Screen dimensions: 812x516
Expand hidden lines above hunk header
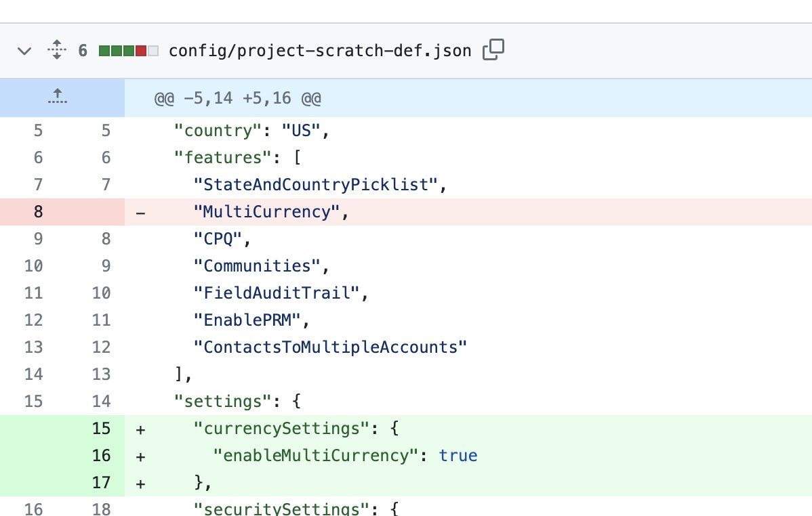58,97
